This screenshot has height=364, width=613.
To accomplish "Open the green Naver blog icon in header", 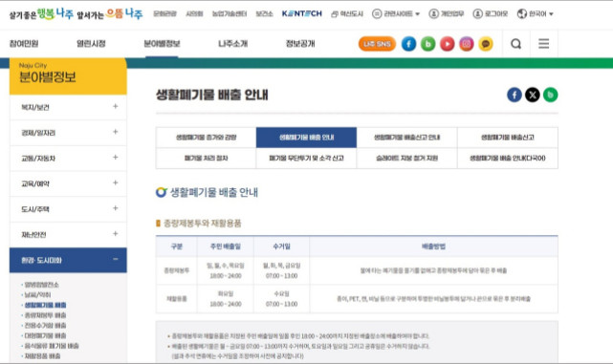I will pyautogui.click(x=427, y=44).
